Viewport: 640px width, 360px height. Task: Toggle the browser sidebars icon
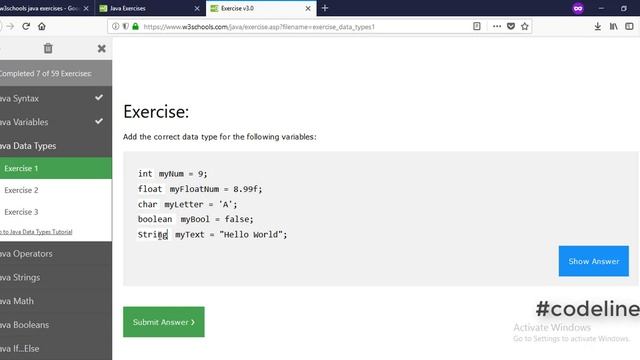point(629,27)
